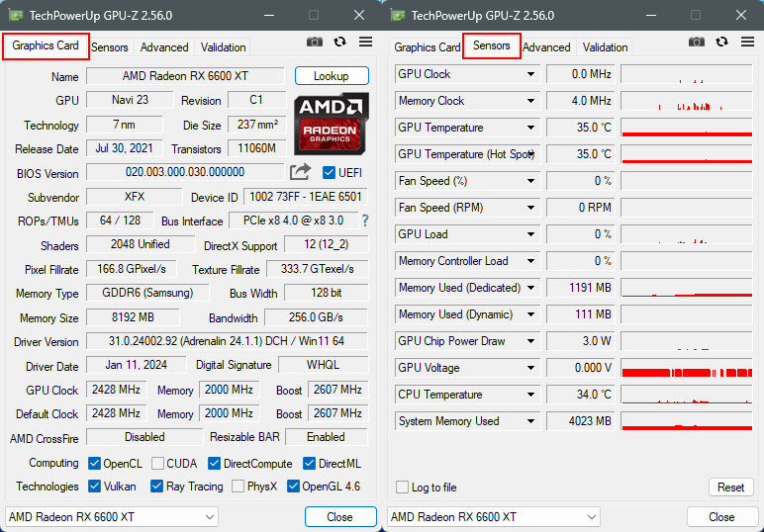
Task: Switch to Graphics Card tab in right window
Action: [427, 47]
